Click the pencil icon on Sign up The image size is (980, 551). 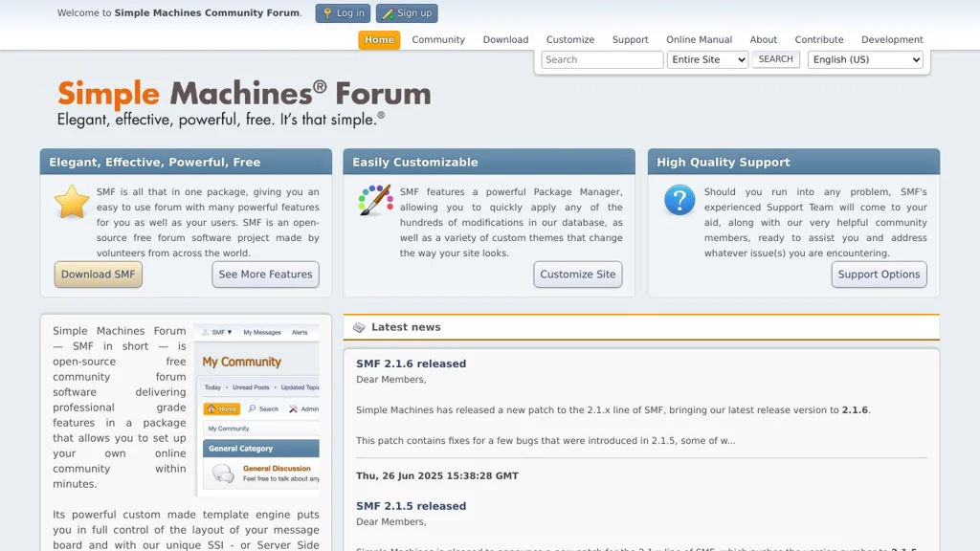388,13
